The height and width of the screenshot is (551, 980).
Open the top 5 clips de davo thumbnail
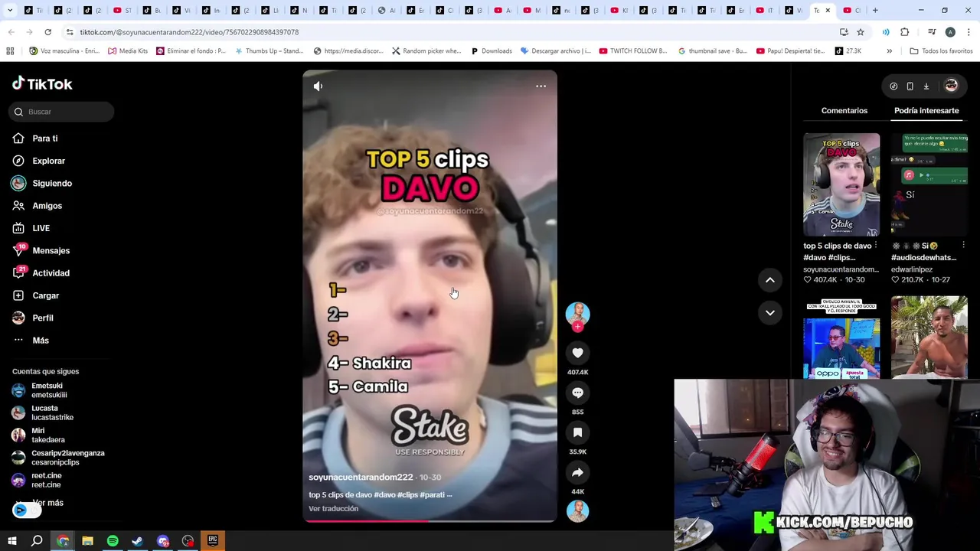point(841,185)
